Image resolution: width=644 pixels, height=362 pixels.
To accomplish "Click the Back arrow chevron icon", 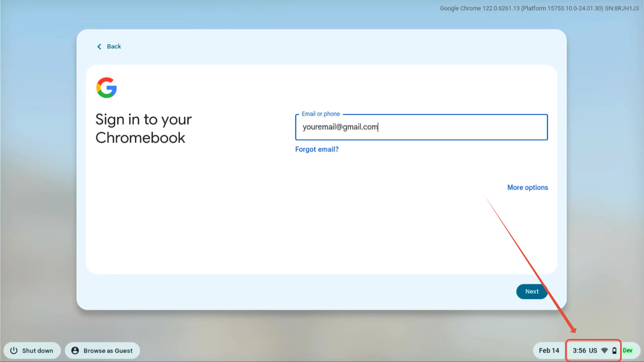I will click(99, 47).
